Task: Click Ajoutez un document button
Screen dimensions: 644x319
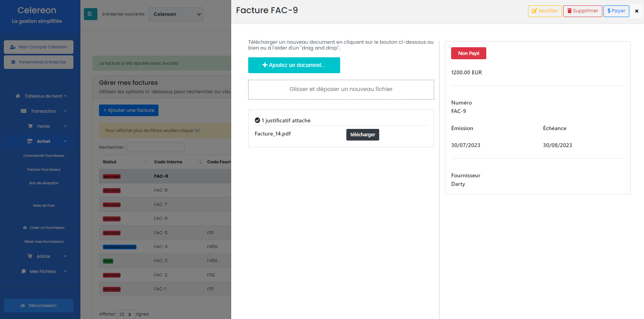Action: coord(294,65)
